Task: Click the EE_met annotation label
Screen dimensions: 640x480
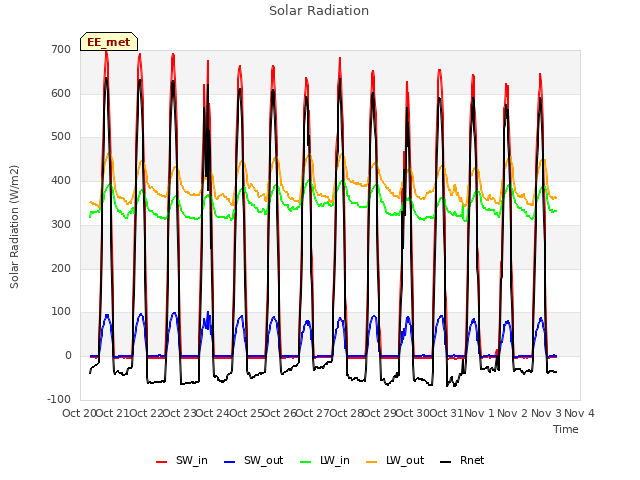Action: point(109,42)
